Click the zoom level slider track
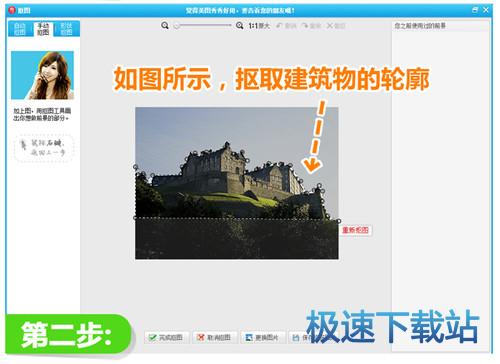Screen dimensions: 500x364 point(203,25)
